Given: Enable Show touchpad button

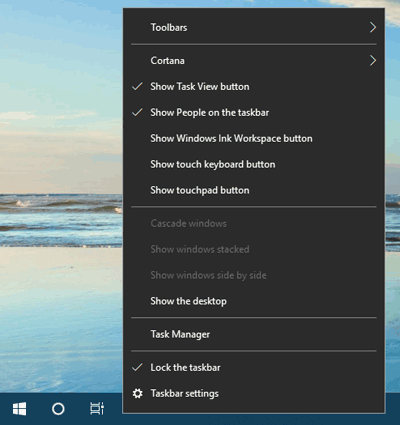Looking at the screenshot, I should 254,190.
